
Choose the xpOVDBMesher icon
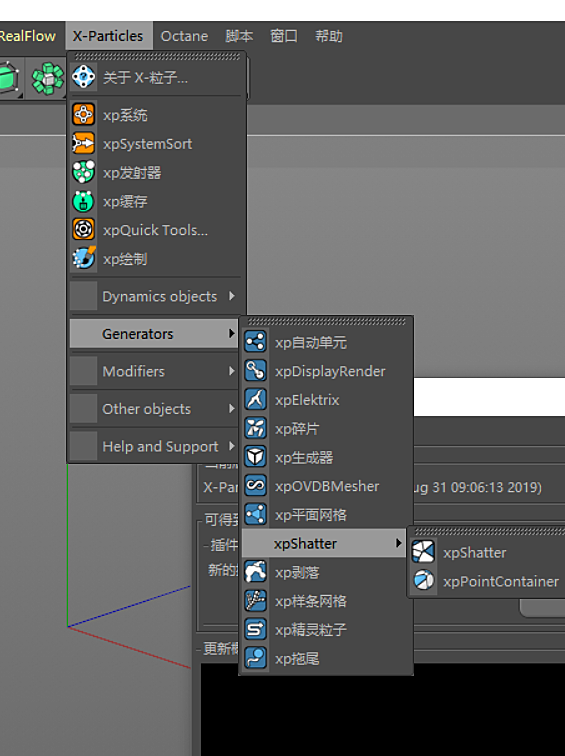[x=255, y=486]
